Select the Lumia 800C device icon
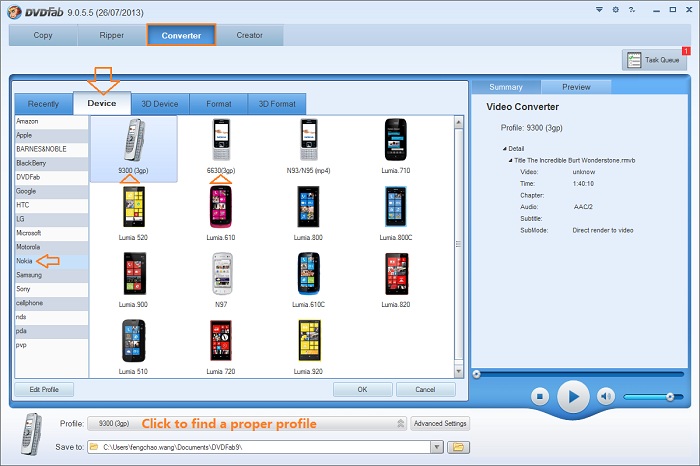Viewport: 700px width, 466px height. point(396,207)
